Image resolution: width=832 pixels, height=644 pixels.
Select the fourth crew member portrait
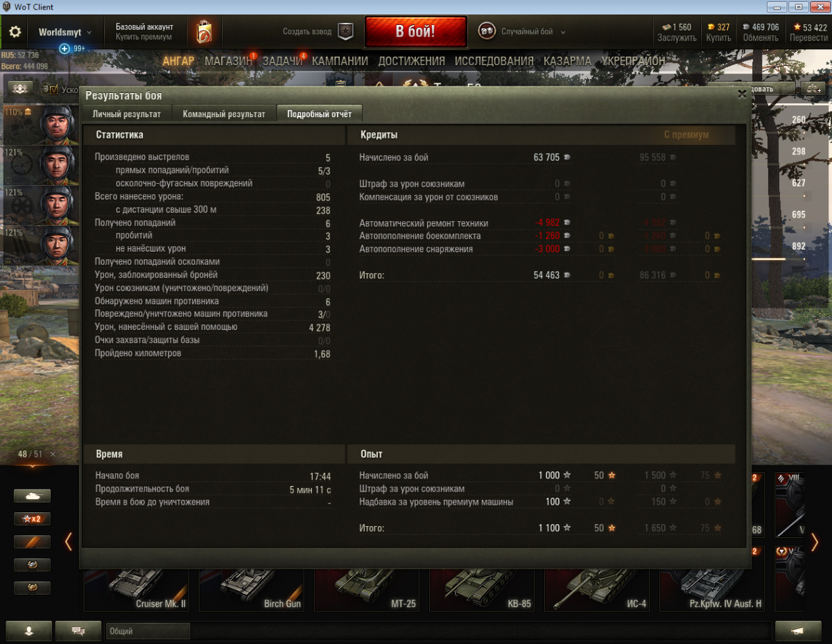click(x=58, y=245)
